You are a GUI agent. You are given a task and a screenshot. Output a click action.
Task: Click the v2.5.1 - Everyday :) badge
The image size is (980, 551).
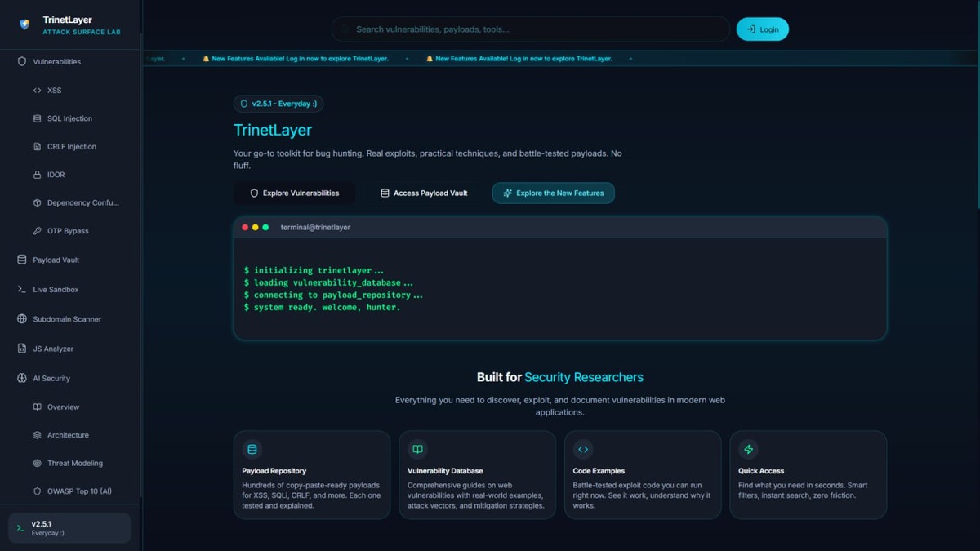[x=278, y=104]
